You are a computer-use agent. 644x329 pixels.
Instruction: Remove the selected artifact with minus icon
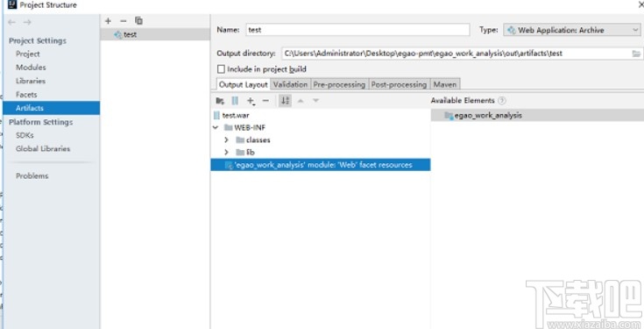124,21
